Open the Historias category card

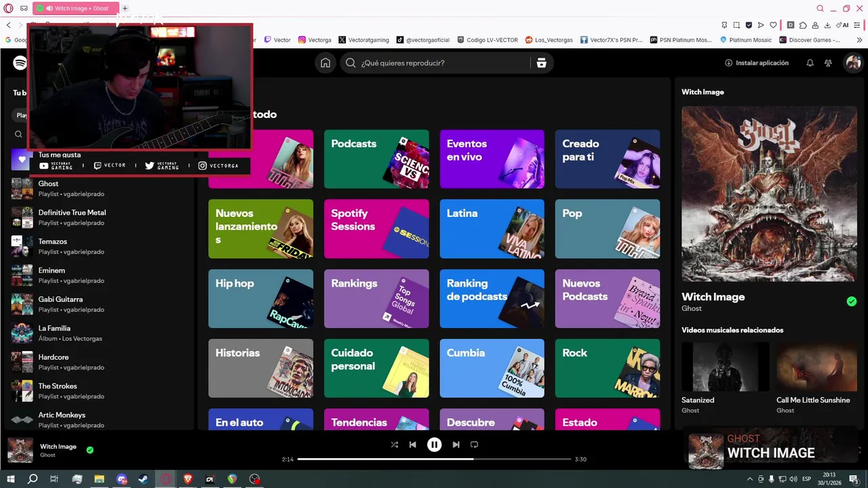(x=260, y=368)
